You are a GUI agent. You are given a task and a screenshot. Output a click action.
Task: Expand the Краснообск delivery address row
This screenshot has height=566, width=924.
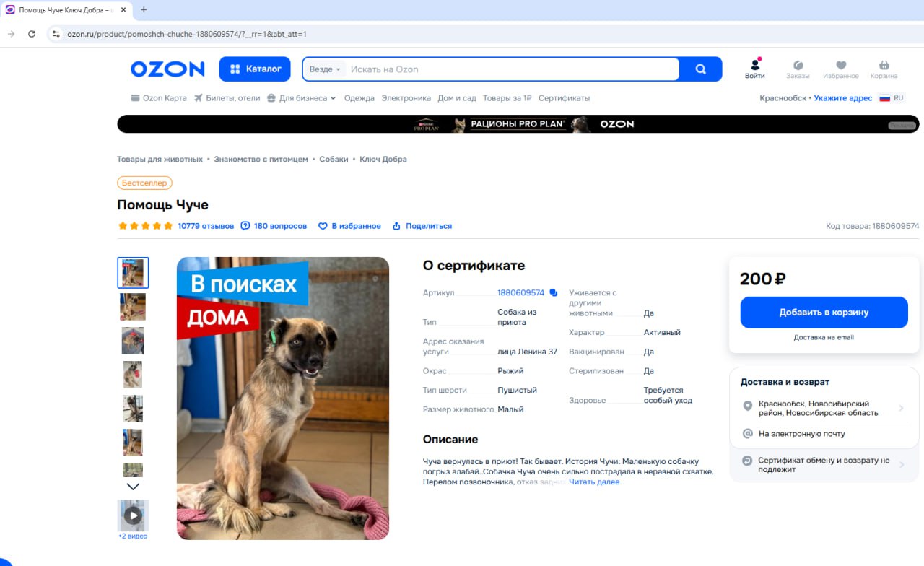coord(824,409)
